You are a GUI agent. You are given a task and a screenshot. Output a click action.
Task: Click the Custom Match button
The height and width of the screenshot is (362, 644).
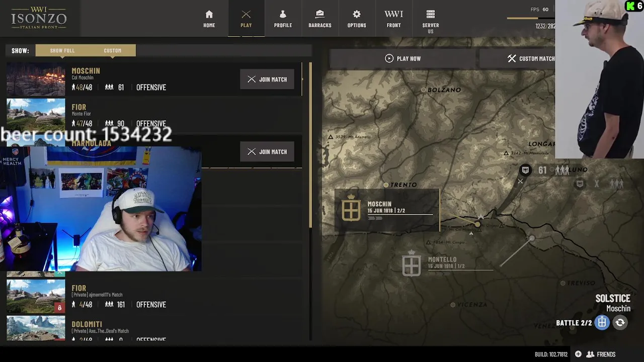pyautogui.click(x=532, y=58)
